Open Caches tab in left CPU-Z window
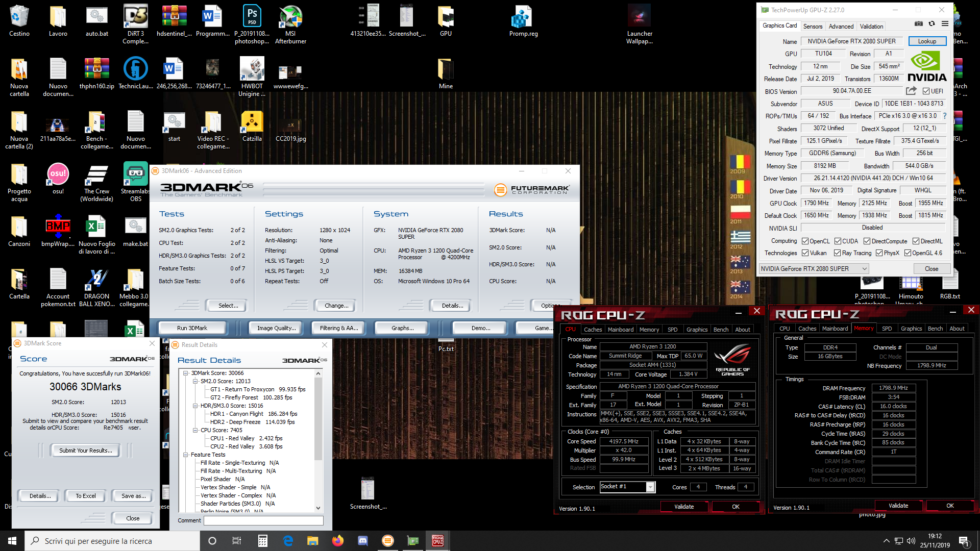 [x=593, y=330]
